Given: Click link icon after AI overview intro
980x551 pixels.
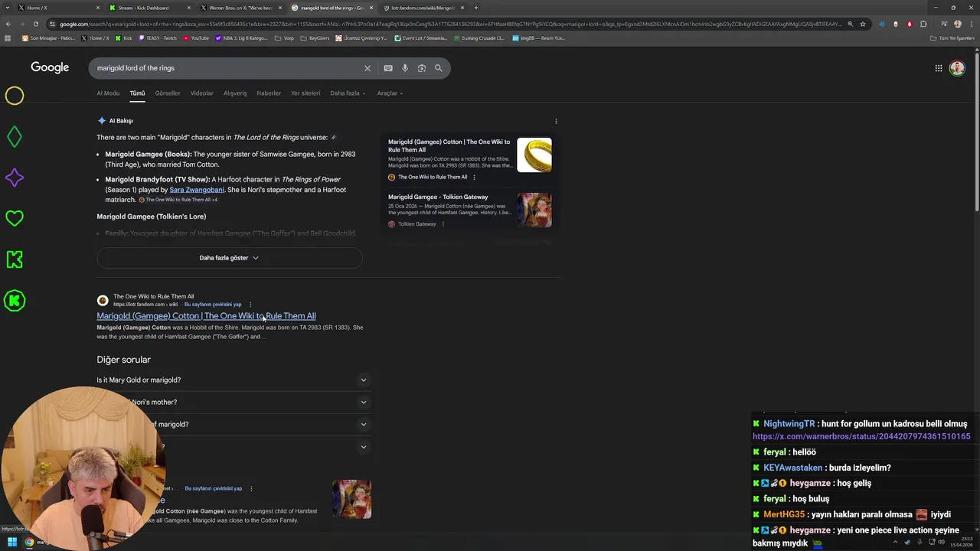Looking at the screenshot, I should tap(333, 138).
